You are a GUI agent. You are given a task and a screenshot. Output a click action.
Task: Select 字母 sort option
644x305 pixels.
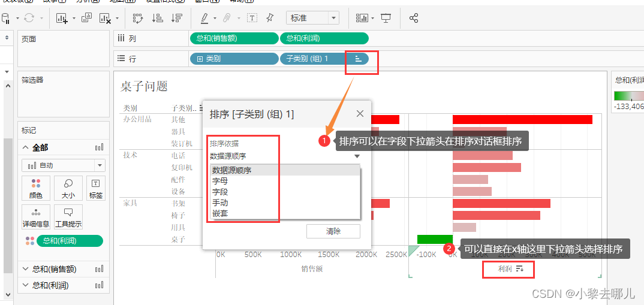285,181
